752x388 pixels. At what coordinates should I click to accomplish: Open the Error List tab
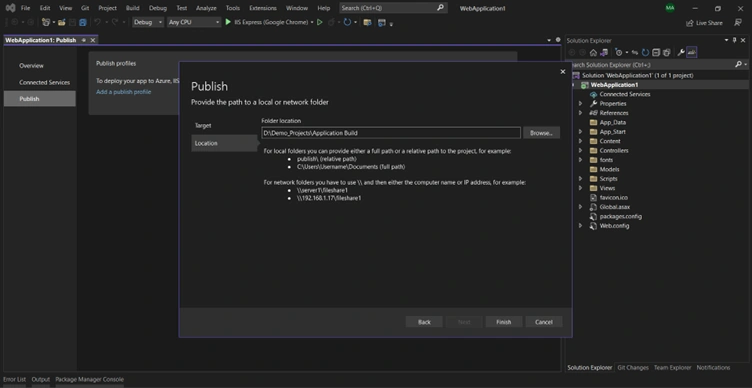point(14,379)
